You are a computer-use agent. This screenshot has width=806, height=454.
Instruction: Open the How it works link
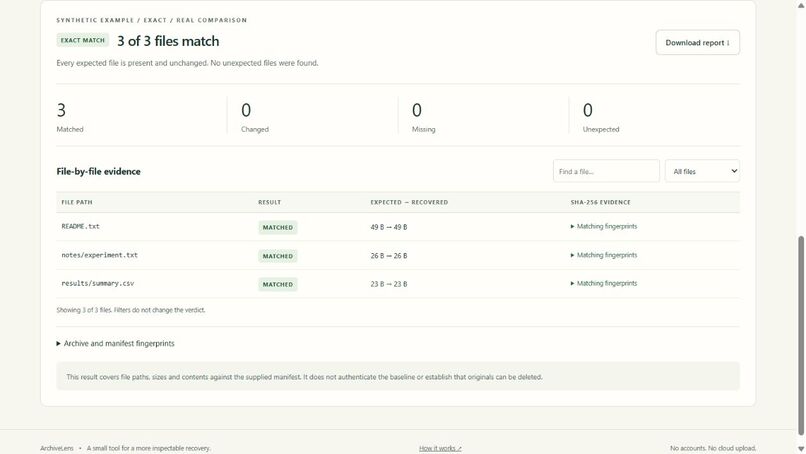point(440,448)
